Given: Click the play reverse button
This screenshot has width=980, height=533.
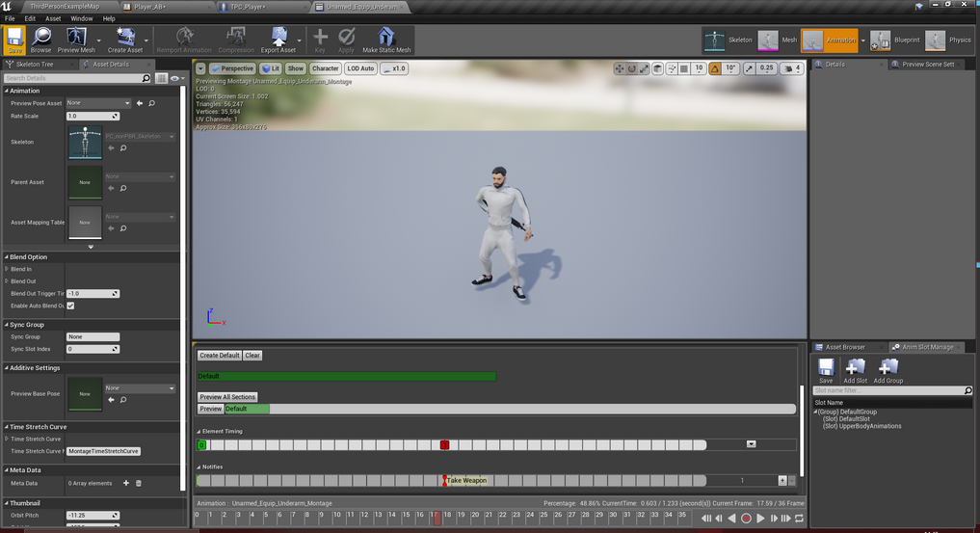Looking at the screenshot, I should point(732,518).
